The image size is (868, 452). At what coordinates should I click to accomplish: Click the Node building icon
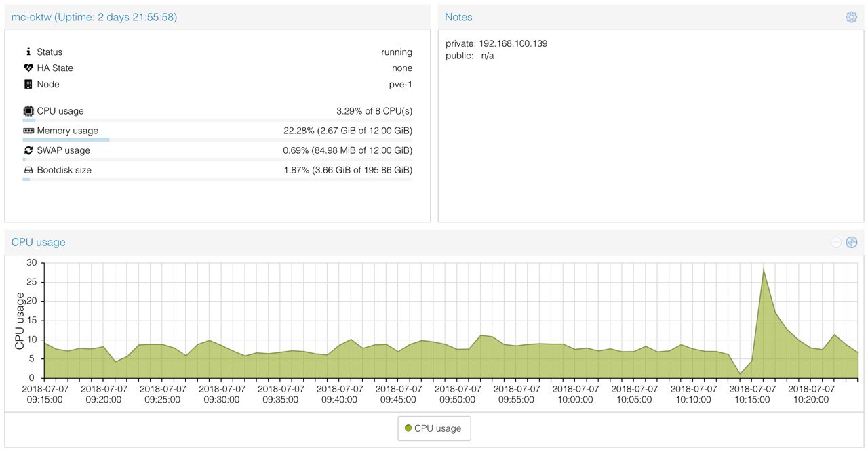(x=28, y=84)
